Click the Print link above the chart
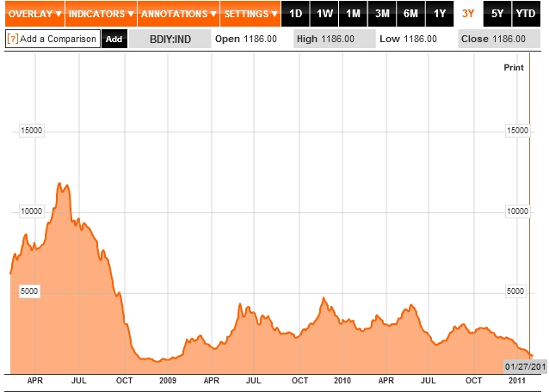Viewport: 549px width, 392px height. tap(513, 66)
